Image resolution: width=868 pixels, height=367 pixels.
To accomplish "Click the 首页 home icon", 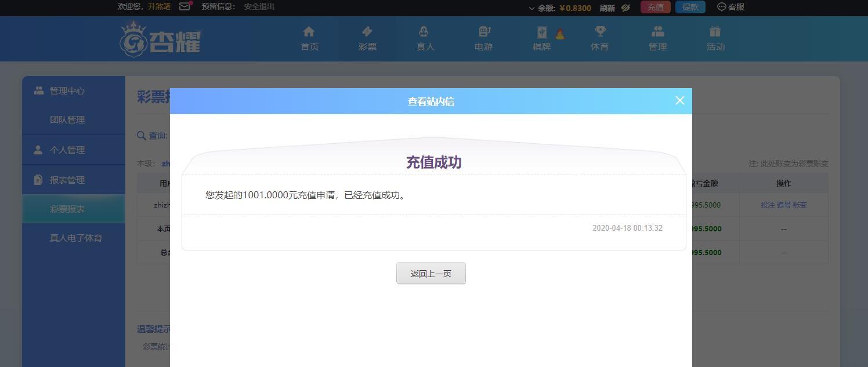I will click(309, 31).
